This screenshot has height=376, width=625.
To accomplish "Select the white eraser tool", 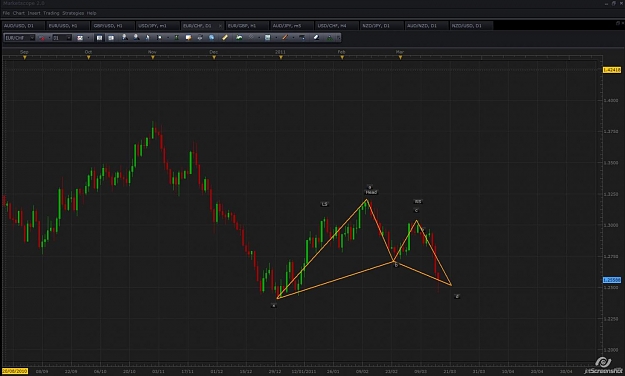I will (x=316, y=37).
